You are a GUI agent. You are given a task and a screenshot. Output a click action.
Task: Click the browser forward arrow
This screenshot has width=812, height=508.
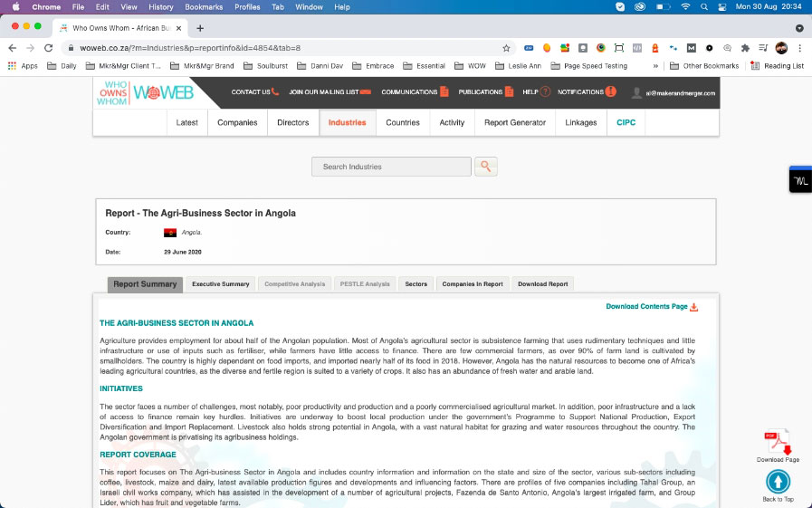(x=30, y=48)
